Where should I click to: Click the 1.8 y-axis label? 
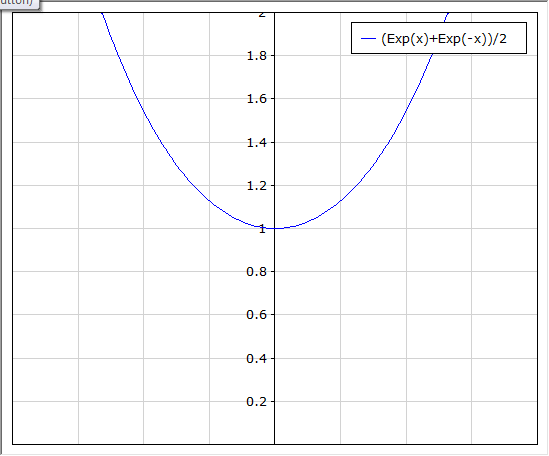click(x=256, y=56)
